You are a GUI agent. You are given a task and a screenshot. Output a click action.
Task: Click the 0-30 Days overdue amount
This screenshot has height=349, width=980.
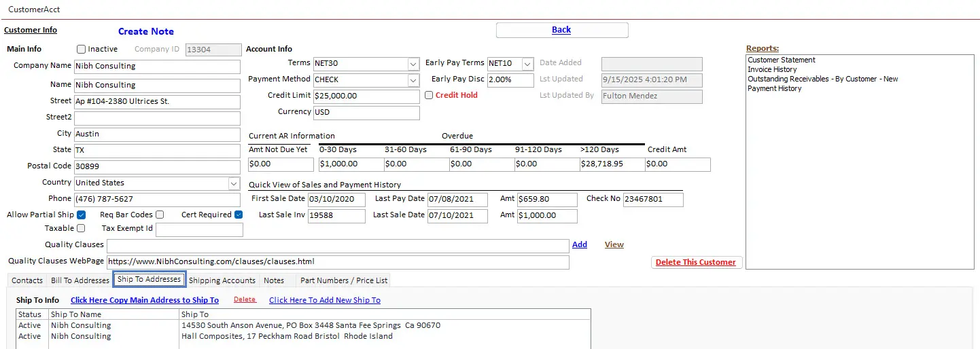(350, 164)
